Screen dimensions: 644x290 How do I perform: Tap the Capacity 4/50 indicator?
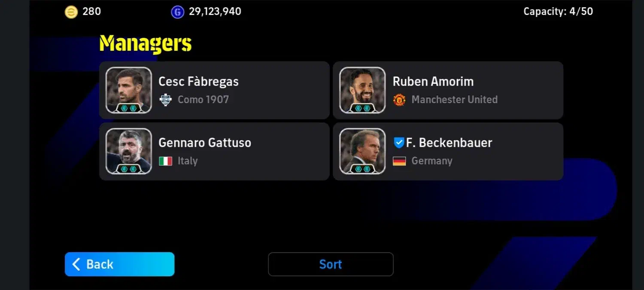coord(558,12)
